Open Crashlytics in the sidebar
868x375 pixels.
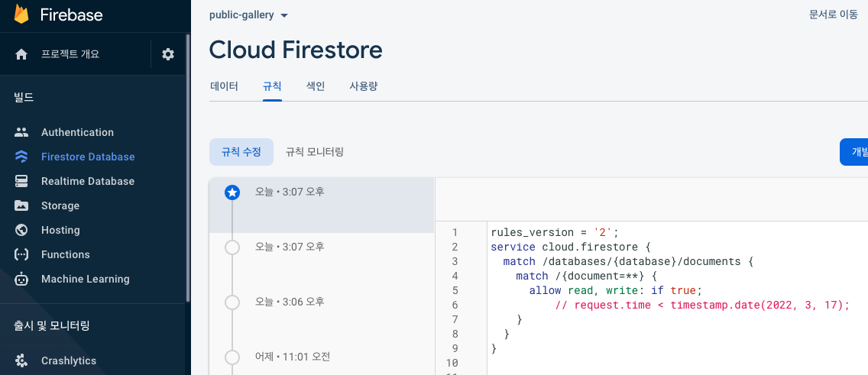tap(69, 360)
